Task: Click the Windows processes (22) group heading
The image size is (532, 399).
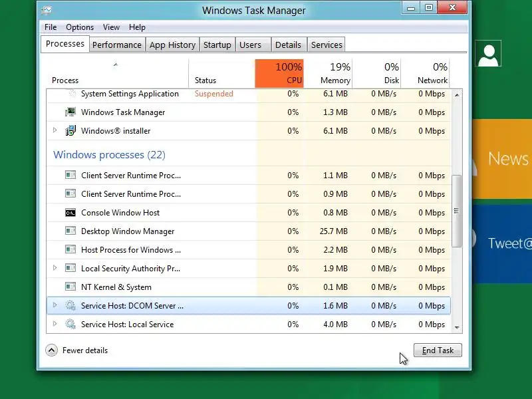Action: [109, 155]
